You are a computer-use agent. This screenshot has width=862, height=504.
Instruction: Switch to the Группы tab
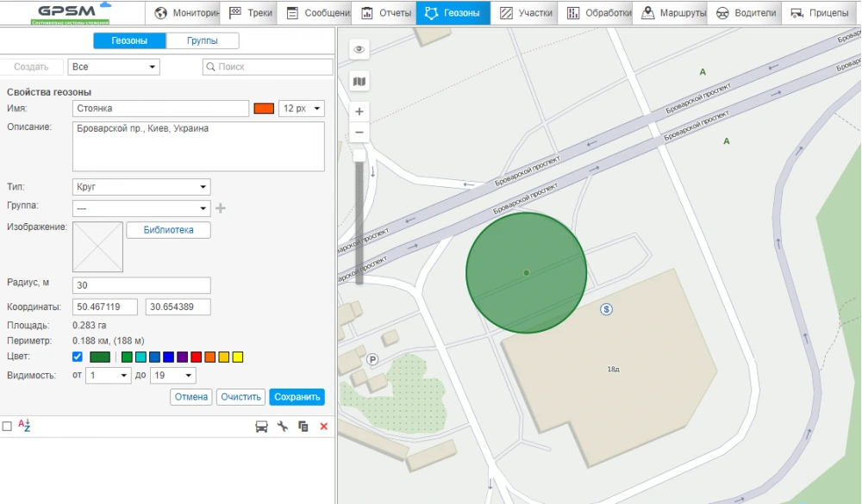pos(202,40)
